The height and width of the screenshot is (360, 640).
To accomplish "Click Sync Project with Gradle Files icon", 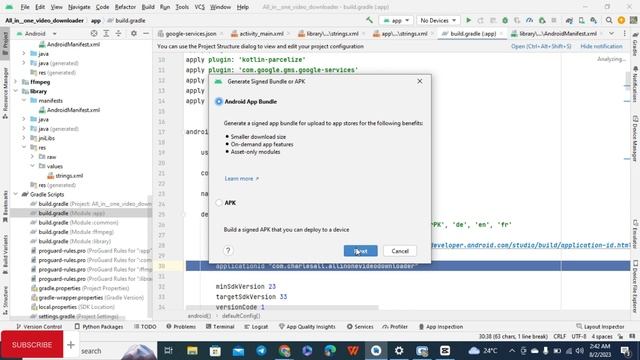I will click(569, 20).
